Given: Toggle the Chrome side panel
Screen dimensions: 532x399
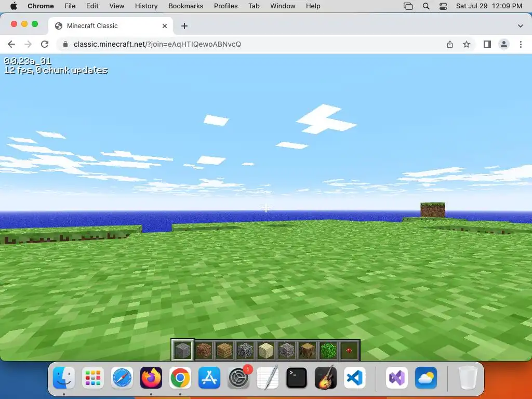Looking at the screenshot, I should pos(487,44).
